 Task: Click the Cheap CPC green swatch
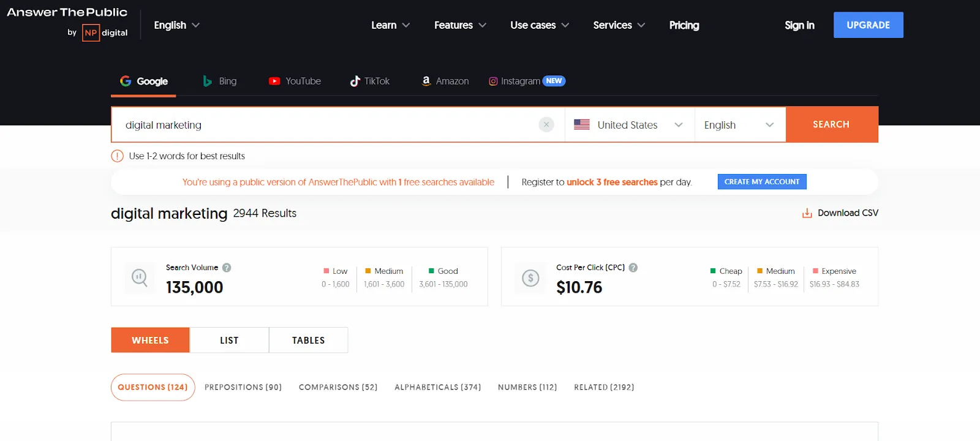(713, 271)
